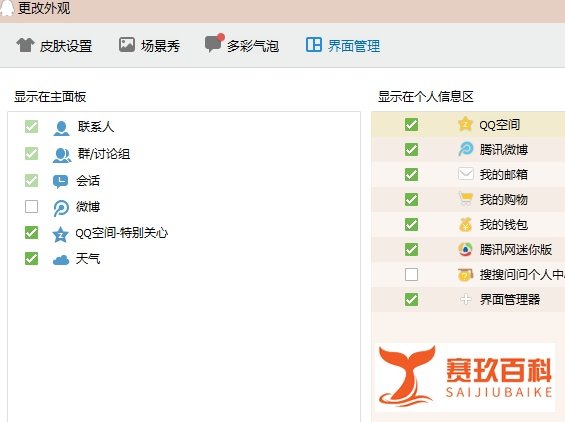Viewport: 565px width, 422px height.
Task: Toggle the 会话 checkbox
Action: coord(31,180)
